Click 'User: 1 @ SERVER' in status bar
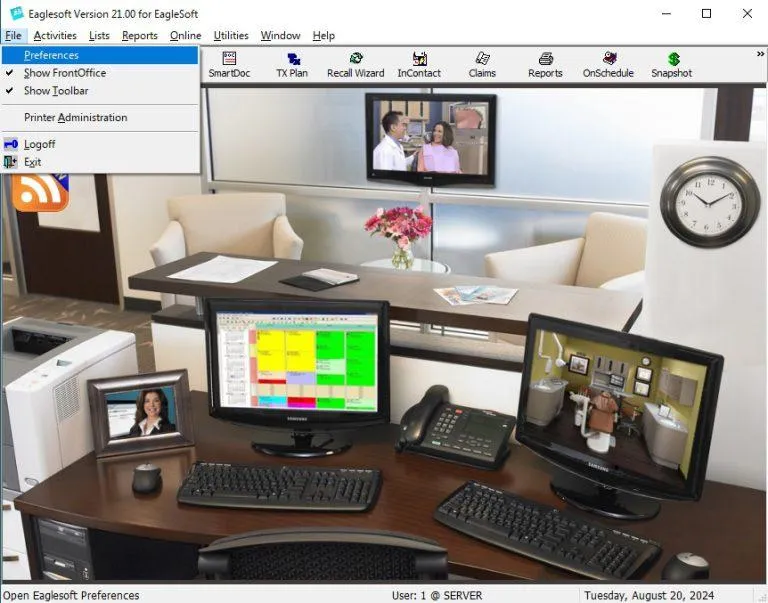The width and height of the screenshot is (768, 603). click(437, 595)
